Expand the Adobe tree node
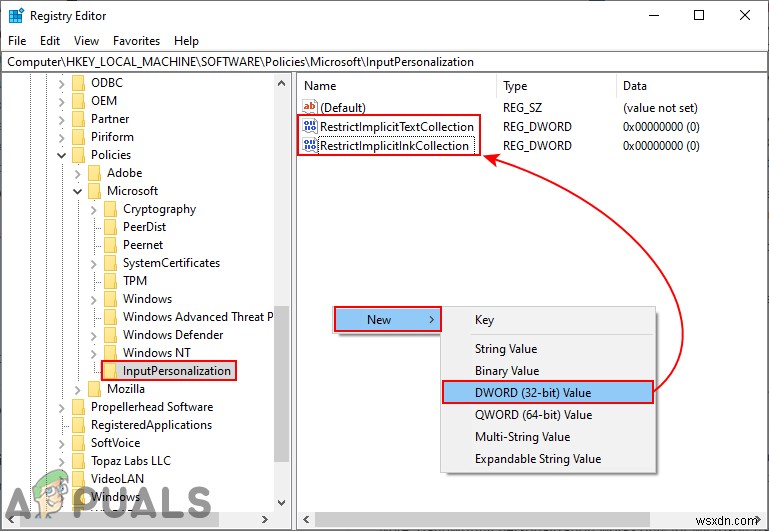This screenshot has height=531, width=769. point(77,174)
